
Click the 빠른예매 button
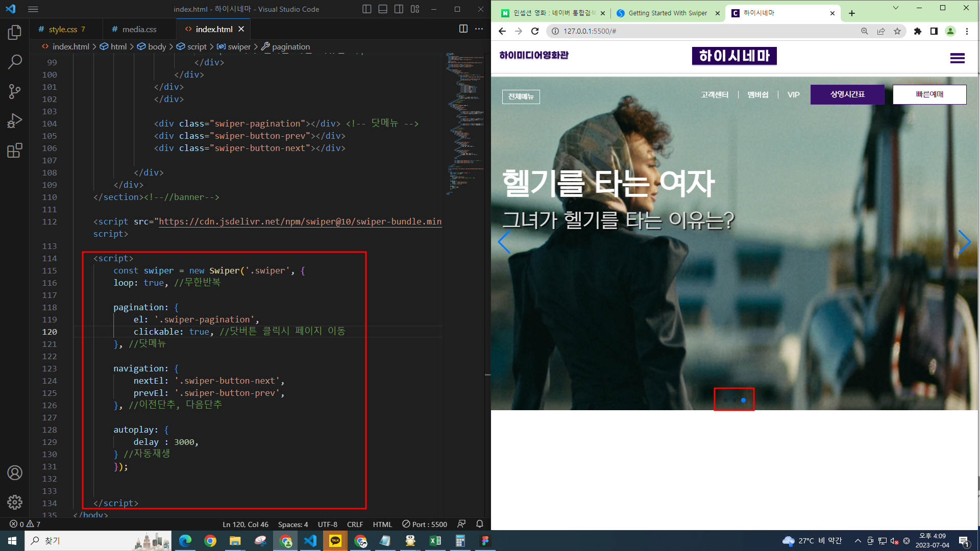[x=929, y=94]
